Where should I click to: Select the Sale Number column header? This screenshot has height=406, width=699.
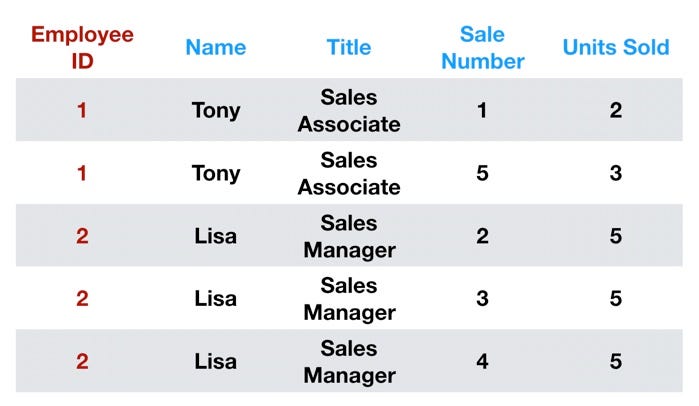pyautogui.click(x=483, y=48)
